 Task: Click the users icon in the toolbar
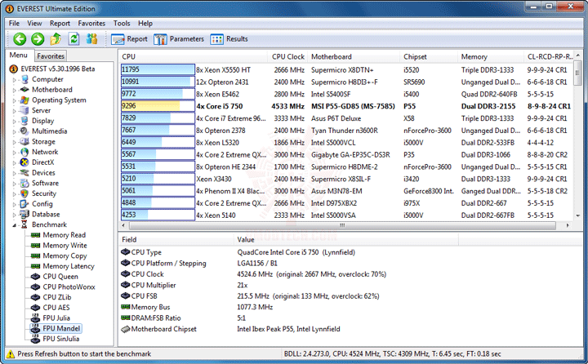tap(91, 38)
